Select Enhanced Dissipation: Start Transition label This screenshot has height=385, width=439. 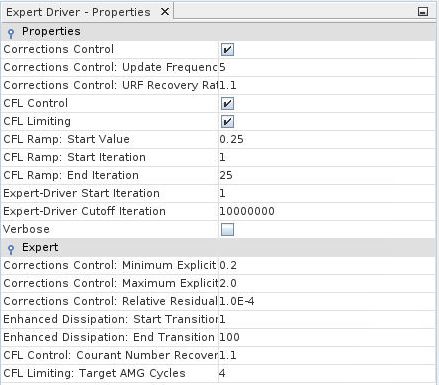click(110, 319)
